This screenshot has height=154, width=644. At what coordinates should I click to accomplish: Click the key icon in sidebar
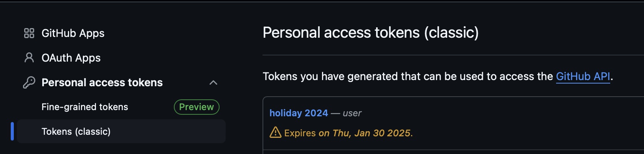(x=29, y=82)
